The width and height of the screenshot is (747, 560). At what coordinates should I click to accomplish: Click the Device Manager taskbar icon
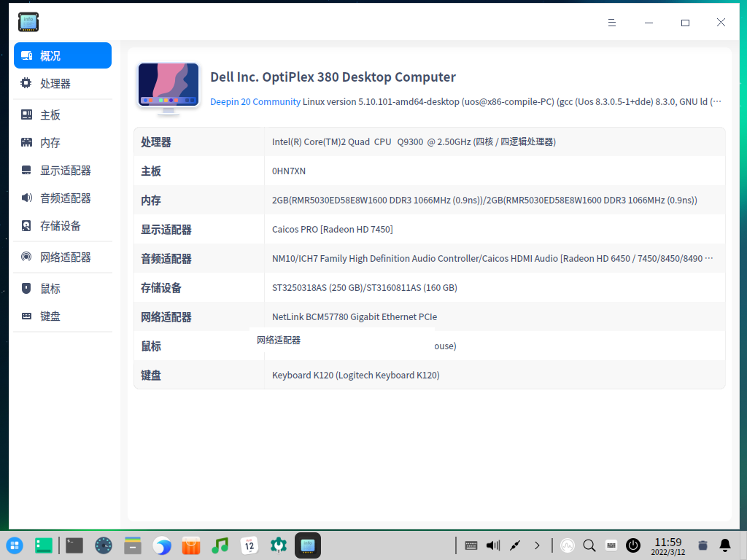[x=308, y=545]
